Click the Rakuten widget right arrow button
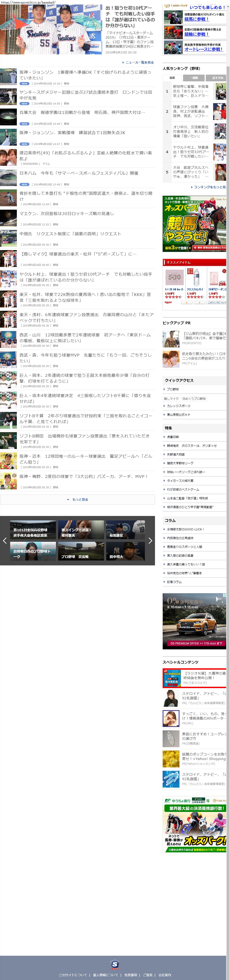Viewport: 230px width, 980px height. pyautogui.click(x=199, y=303)
